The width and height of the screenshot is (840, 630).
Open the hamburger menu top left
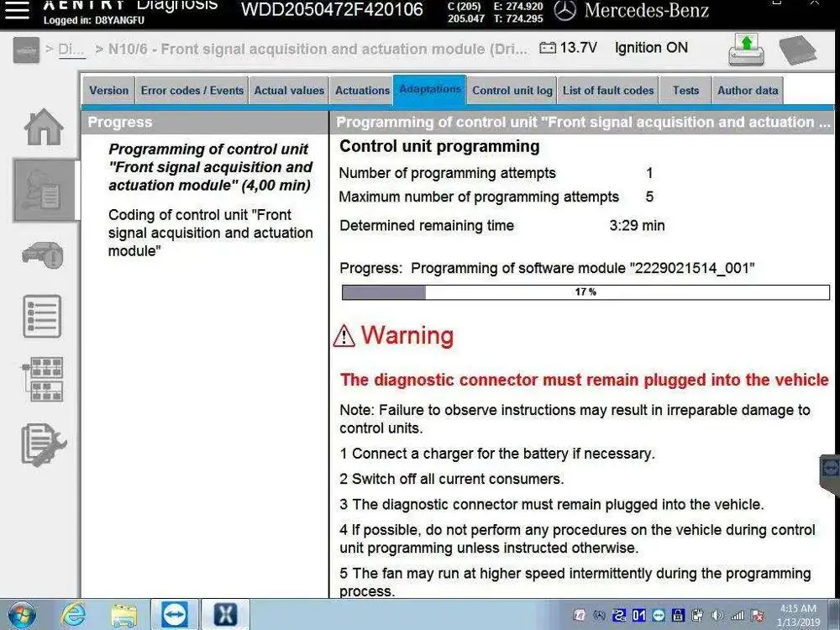[x=17, y=13]
